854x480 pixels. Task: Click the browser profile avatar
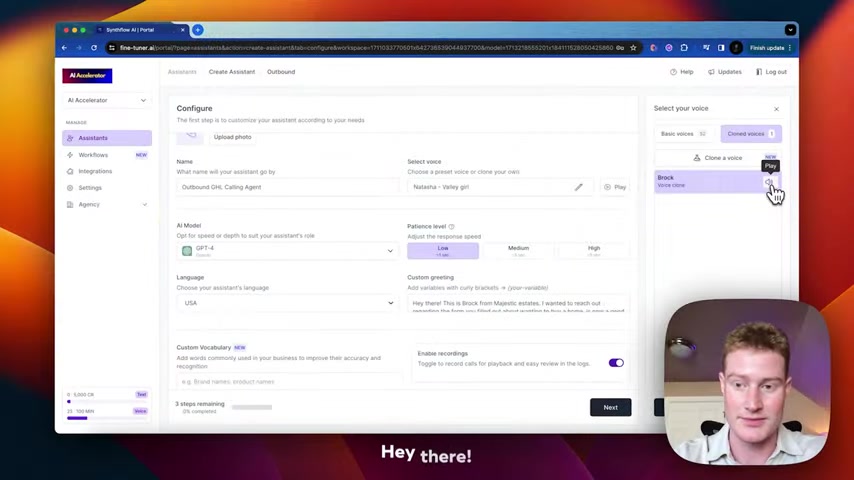click(x=736, y=48)
